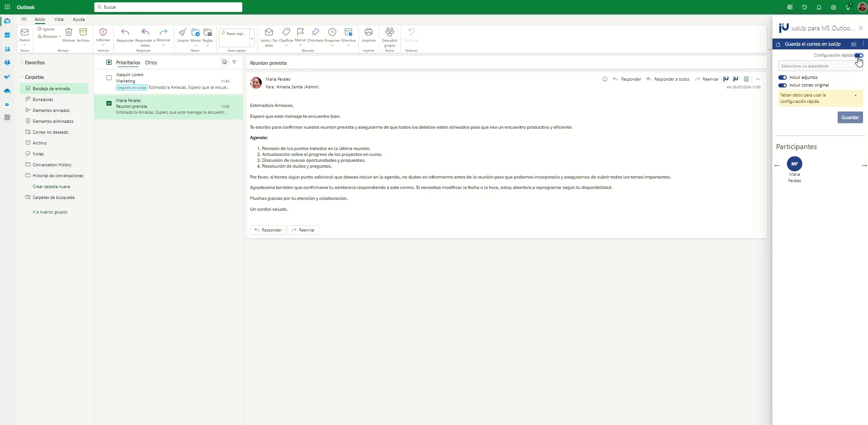
Task: Click the Archivar icon in the ribbon
Action: 83,32
